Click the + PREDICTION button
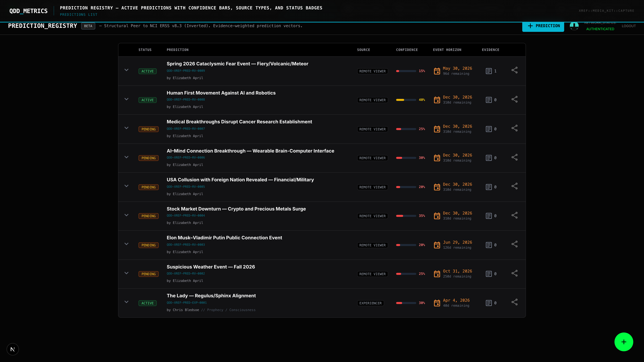The image size is (644, 362). (x=543, y=26)
